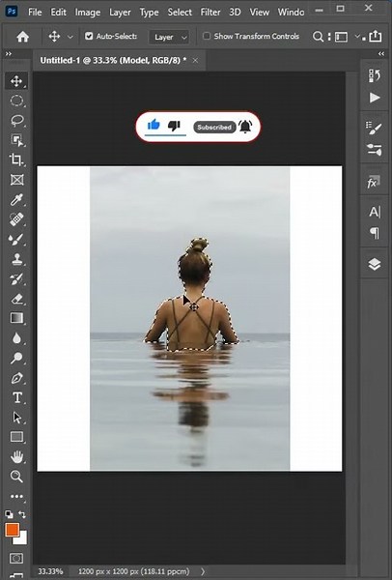Open the Select menu
392x580 pixels.
180,13
